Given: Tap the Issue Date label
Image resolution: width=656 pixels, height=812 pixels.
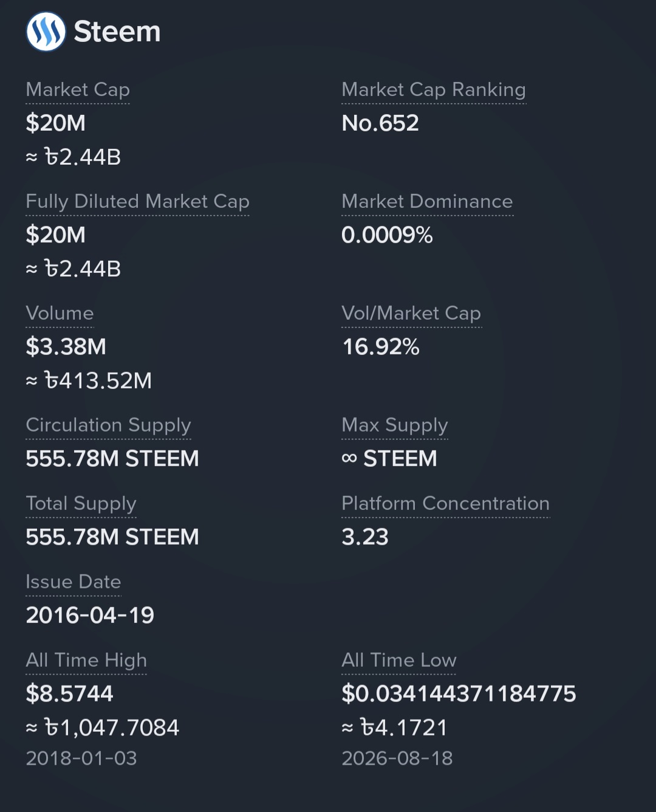Looking at the screenshot, I should click(x=73, y=582).
